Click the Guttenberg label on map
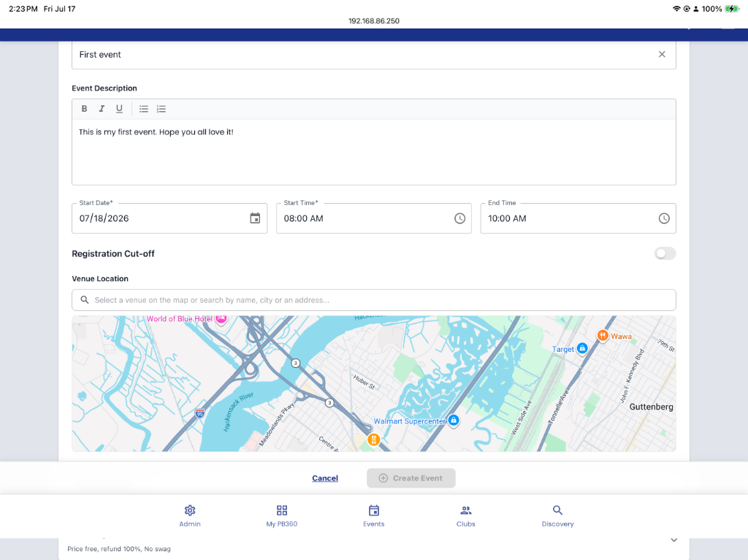 (651, 407)
